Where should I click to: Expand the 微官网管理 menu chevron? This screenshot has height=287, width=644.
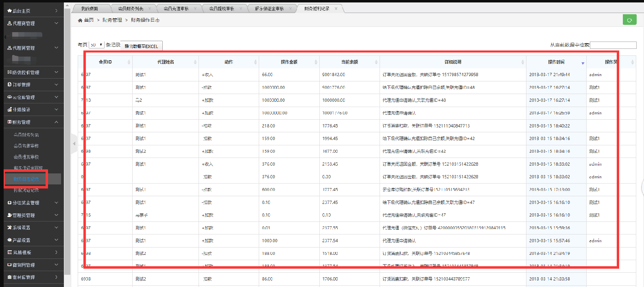(x=56, y=265)
